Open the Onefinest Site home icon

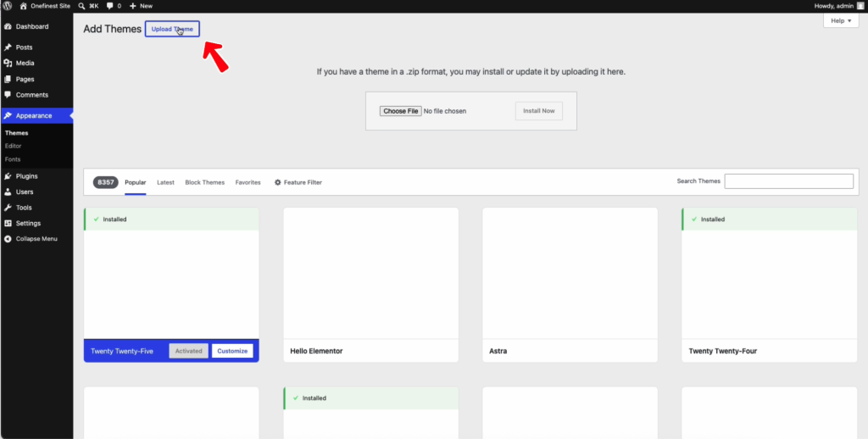23,6
